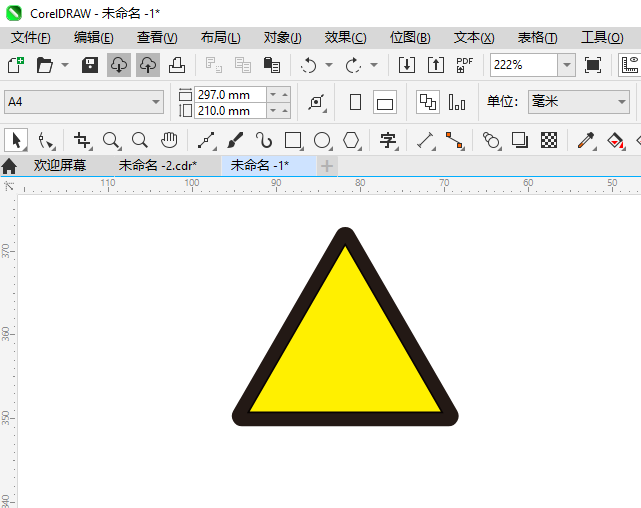
Task: Click the 222% zoom level field
Action: coord(524,65)
